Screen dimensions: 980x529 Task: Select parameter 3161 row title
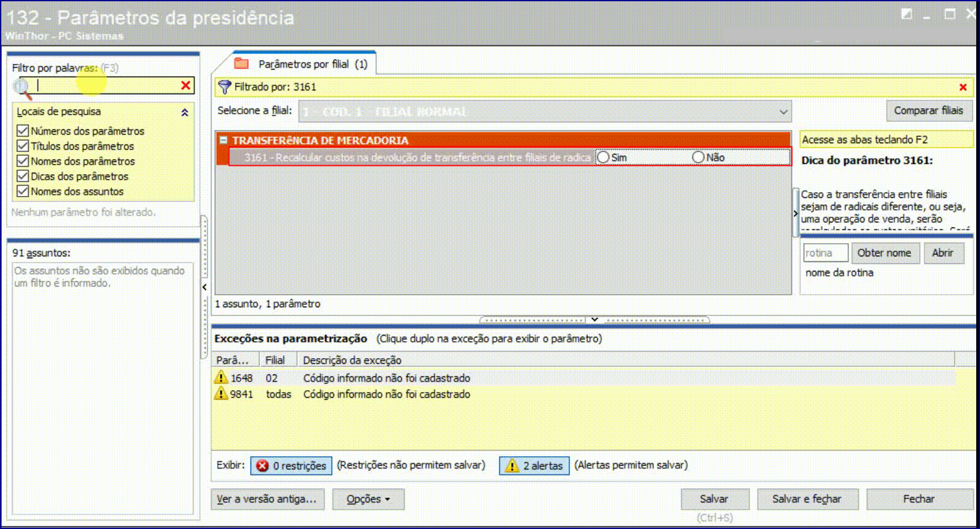click(x=418, y=157)
